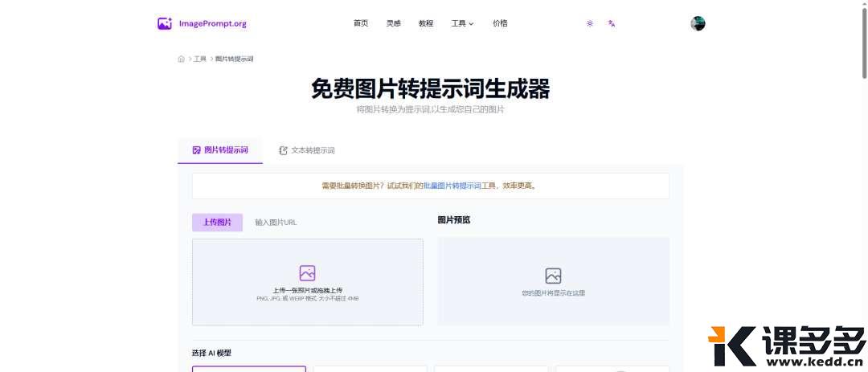868x372 pixels.
Task: Open the 价格 page
Action: 500,23
